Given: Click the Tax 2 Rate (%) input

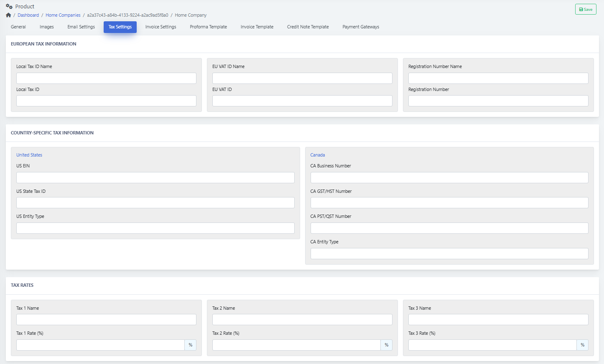Looking at the screenshot, I should tap(296, 345).
